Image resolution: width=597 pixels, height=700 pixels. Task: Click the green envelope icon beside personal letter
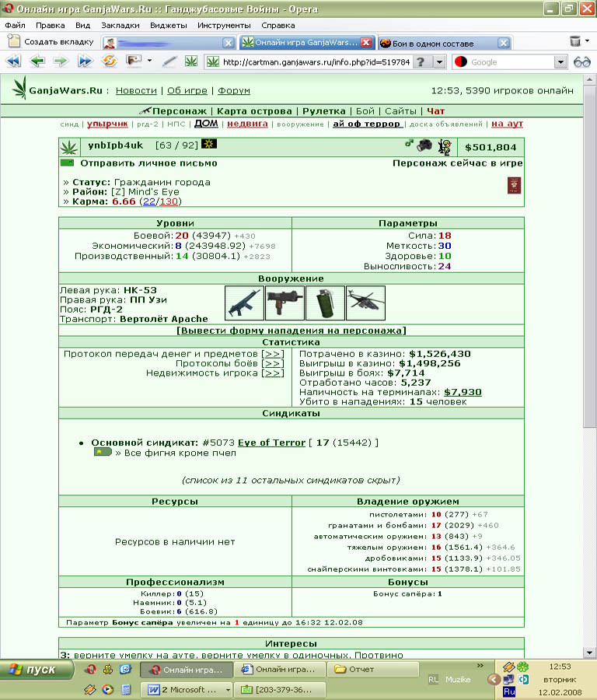tap(68, 163)
